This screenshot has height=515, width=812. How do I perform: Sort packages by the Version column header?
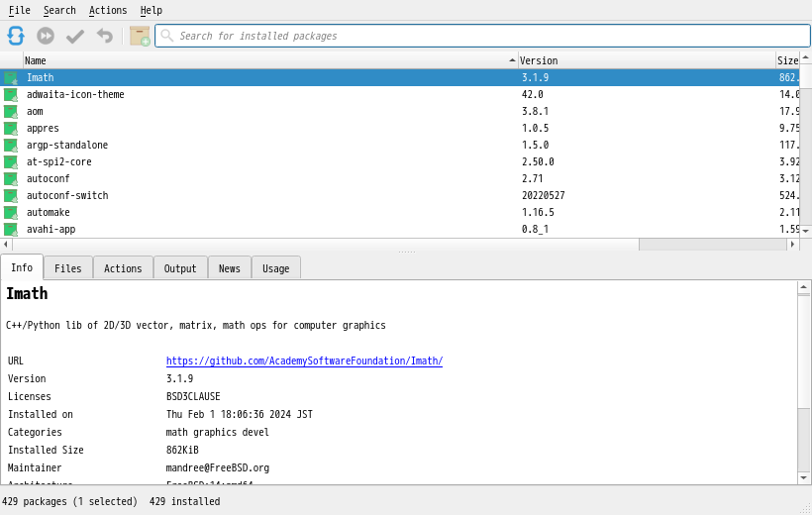pos(647,60)
